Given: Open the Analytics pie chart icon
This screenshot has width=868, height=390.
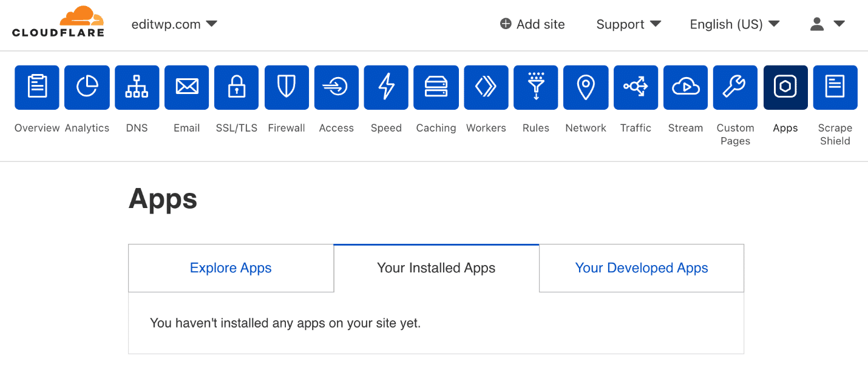Looking at the screenshot, I should tap(87, 87).
